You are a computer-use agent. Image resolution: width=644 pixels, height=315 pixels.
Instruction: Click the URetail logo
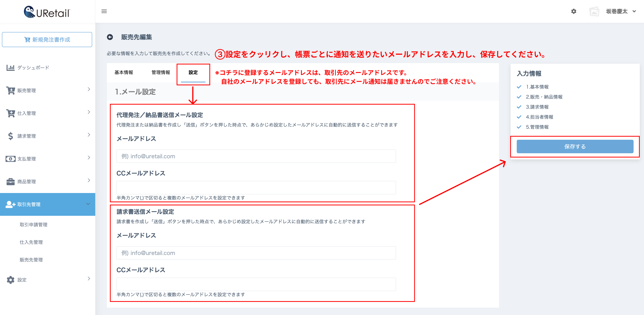47,12
